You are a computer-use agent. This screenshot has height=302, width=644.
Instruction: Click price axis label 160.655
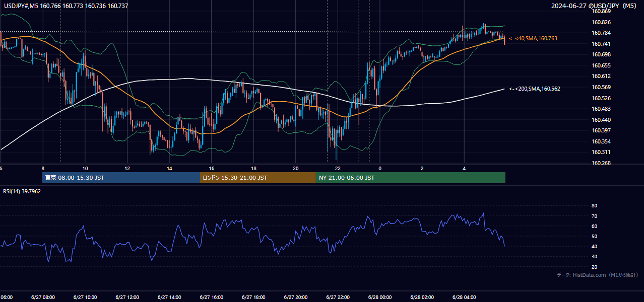[x=601, y=65]
